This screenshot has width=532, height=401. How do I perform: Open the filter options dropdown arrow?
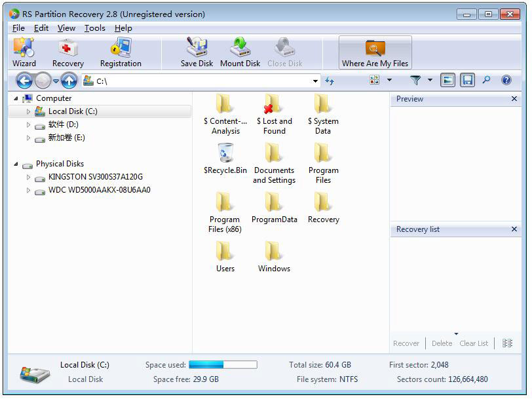point(430,80)
